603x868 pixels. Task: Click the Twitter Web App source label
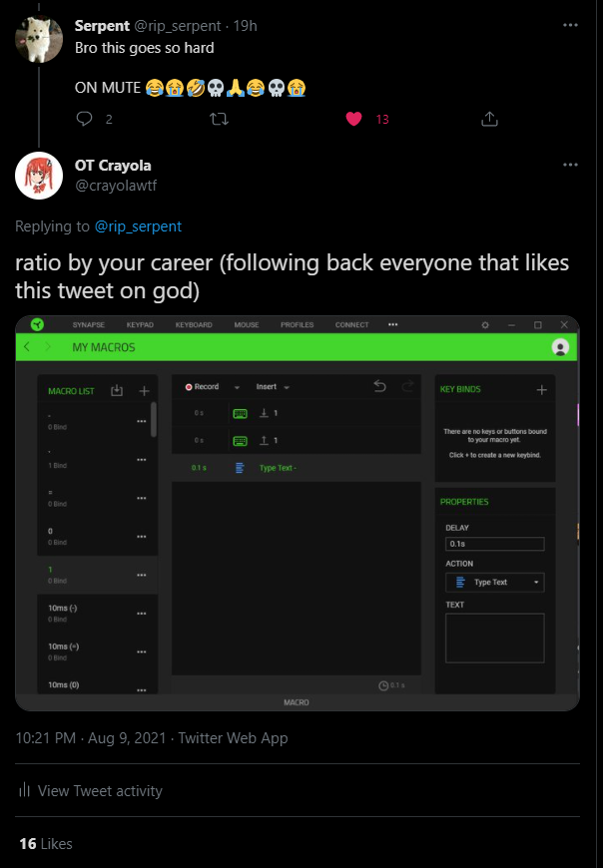(x=232, y=738)
